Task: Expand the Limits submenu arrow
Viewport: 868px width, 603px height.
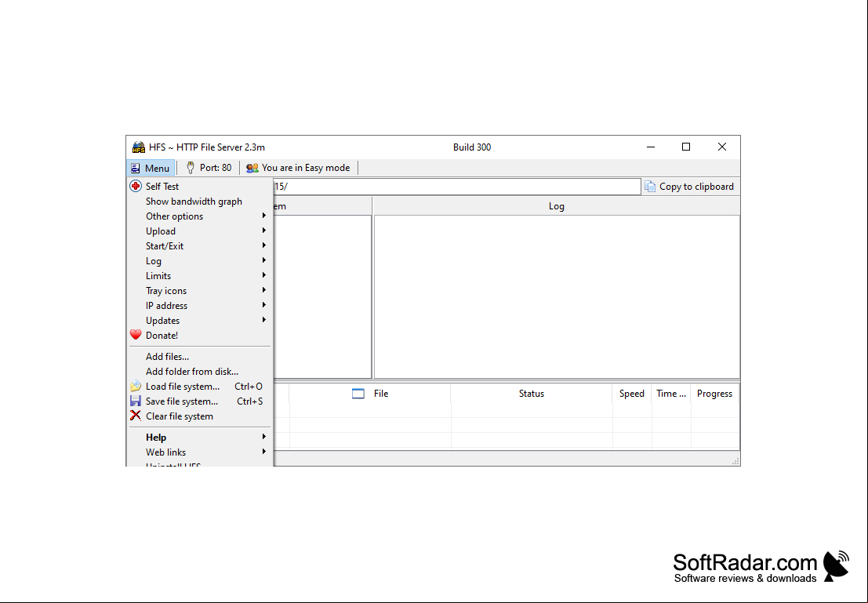Action: [264, 275]
